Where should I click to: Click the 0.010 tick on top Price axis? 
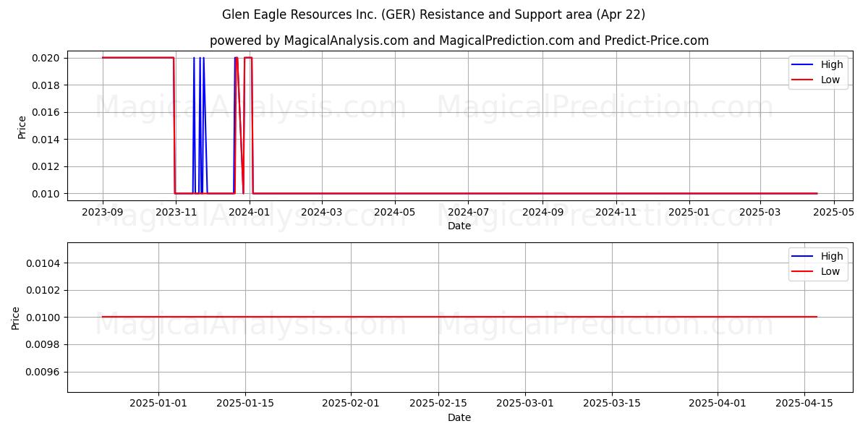(46, 194)
